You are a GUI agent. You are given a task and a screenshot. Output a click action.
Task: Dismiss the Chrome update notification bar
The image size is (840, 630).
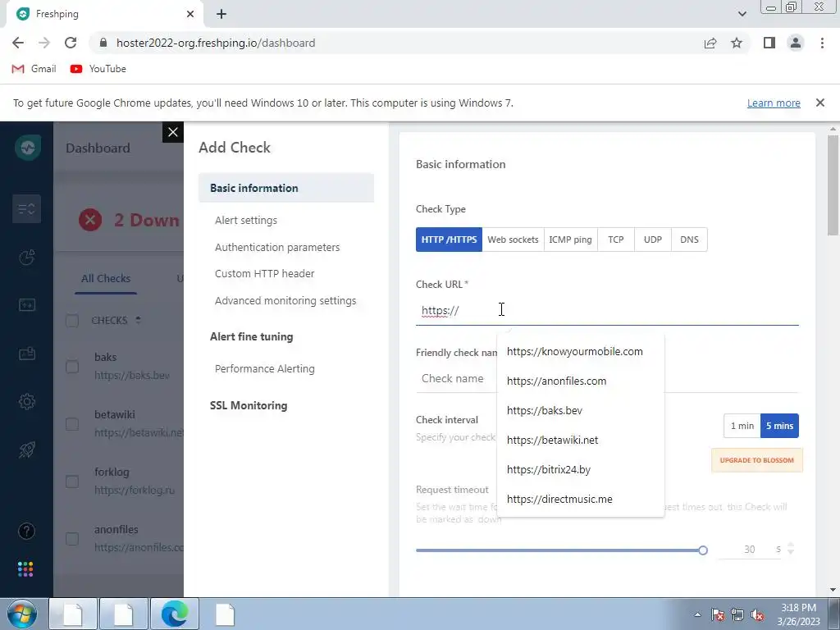(x=820, y=103)
